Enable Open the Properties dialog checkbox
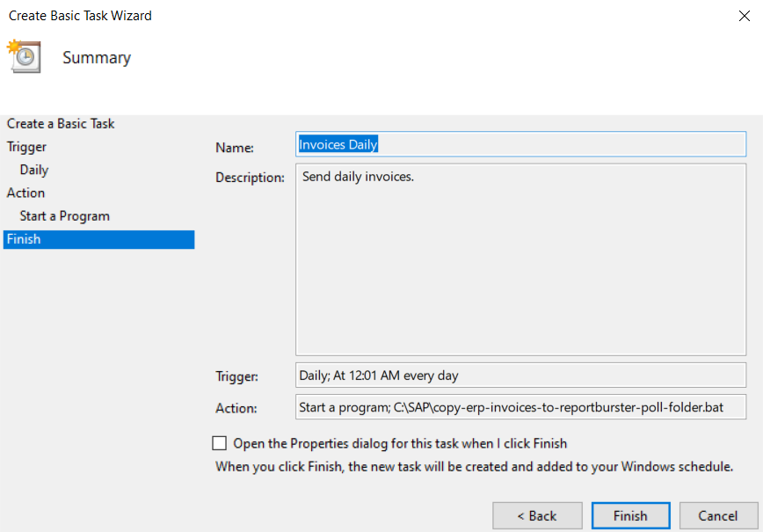This screenshot has height=532, width=763. pyautogui.click(x=220, y=443)
